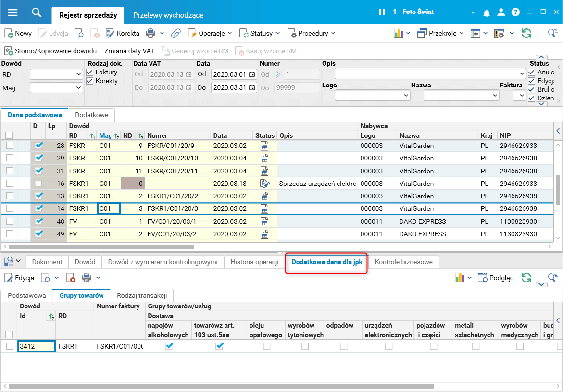563x392 pixels.
Task: Click the green refresh icon in top toolbar
Action: pos(526,33)
